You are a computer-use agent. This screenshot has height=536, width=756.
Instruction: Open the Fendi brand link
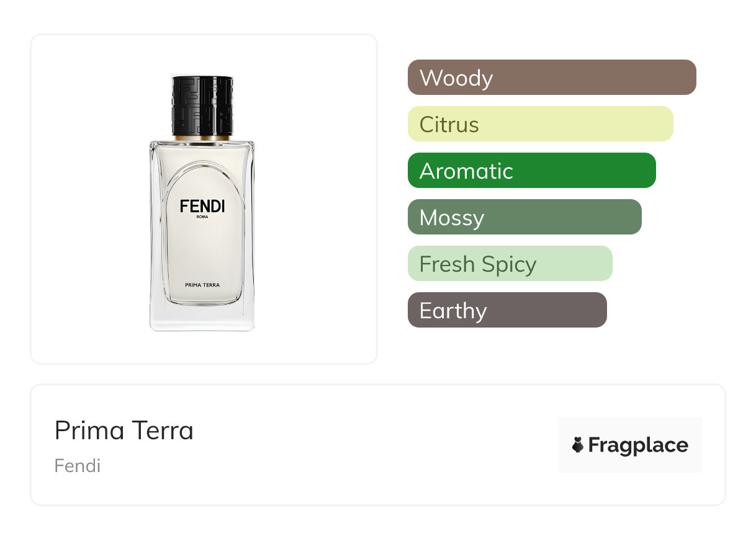coord(77,466)
